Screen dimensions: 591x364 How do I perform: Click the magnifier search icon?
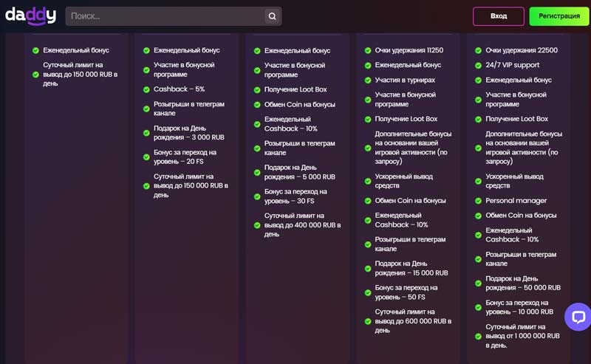pos(272,16)
